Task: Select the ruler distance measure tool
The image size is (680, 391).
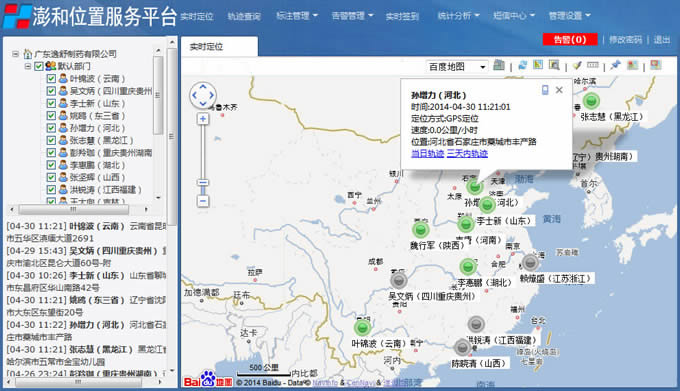Action: pos(593,65)
